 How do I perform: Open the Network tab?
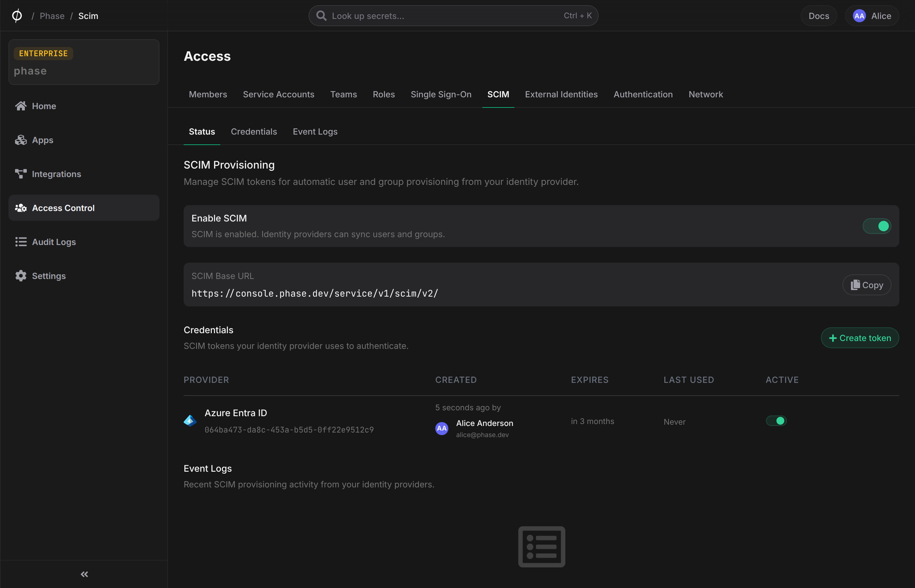click(705, 94)
